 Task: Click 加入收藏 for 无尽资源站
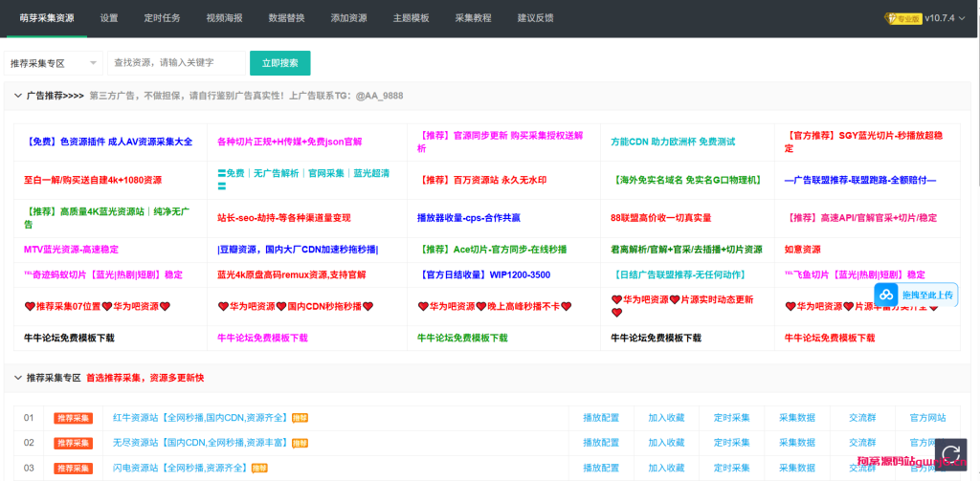666,443
